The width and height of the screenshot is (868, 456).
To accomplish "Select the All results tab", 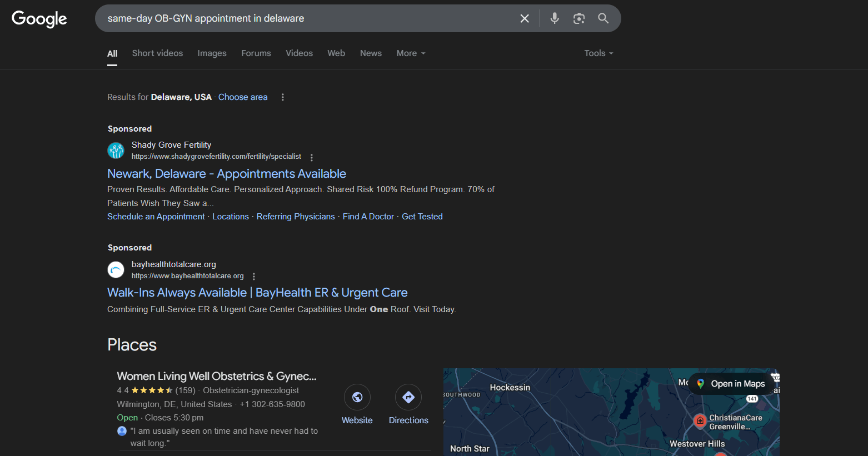I will (112, 54).
